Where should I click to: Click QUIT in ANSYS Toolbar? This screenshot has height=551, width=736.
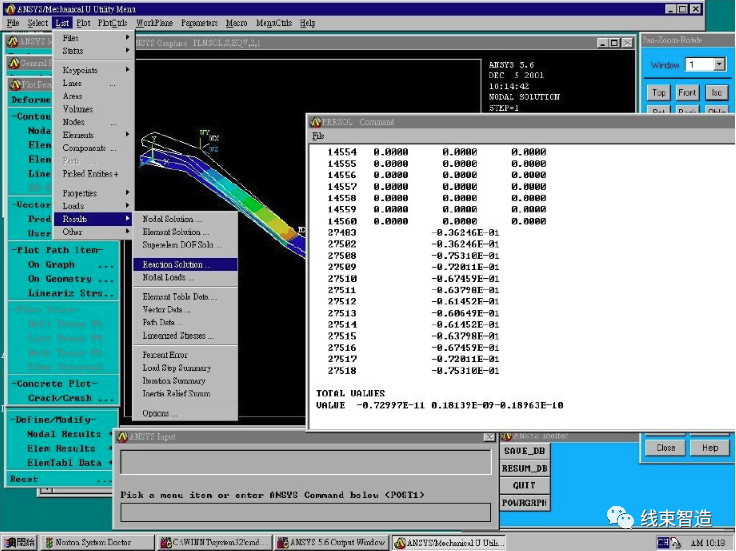524,485
